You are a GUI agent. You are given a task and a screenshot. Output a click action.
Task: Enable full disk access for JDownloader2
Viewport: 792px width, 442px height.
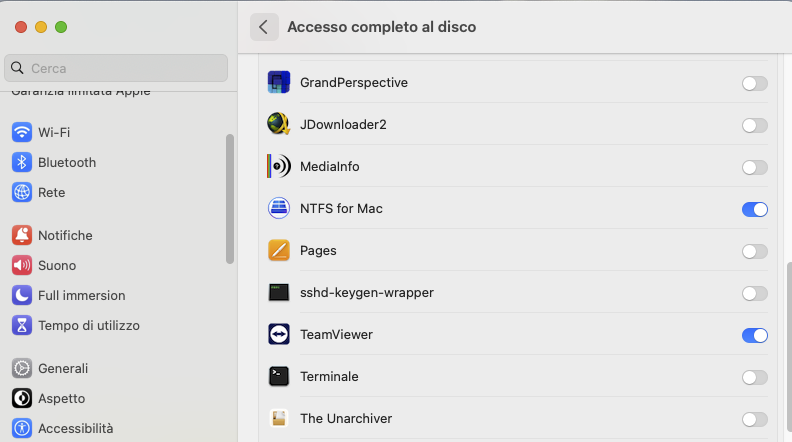(755, 125)
